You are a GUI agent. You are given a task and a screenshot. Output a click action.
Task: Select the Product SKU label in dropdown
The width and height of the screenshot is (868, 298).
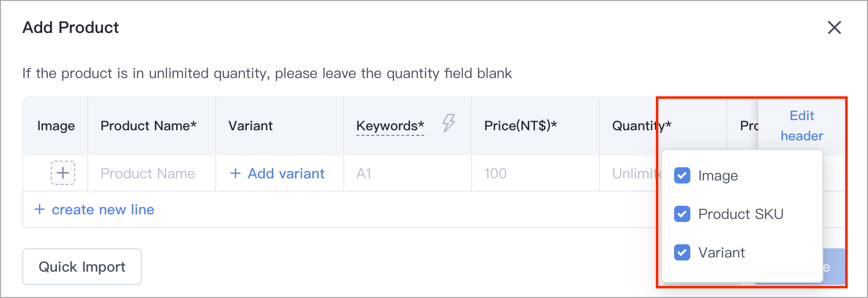[x=741, y=214]
